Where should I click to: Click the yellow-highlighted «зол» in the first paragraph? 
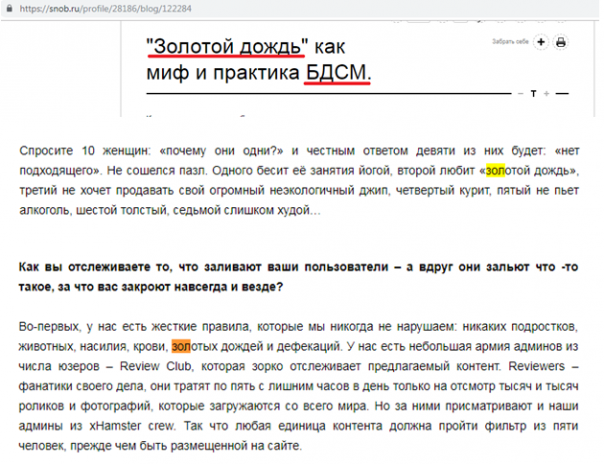tap(496, 171)
